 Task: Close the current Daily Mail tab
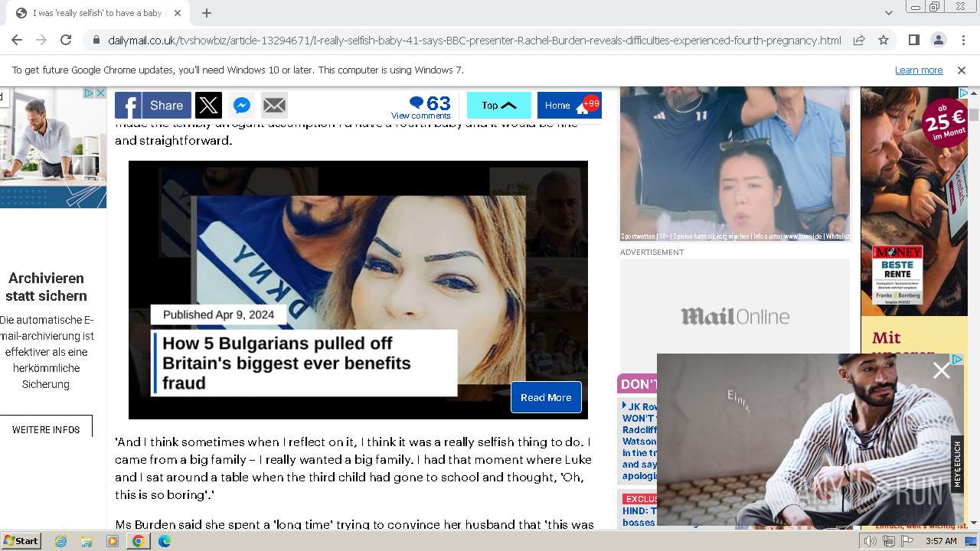178,13
